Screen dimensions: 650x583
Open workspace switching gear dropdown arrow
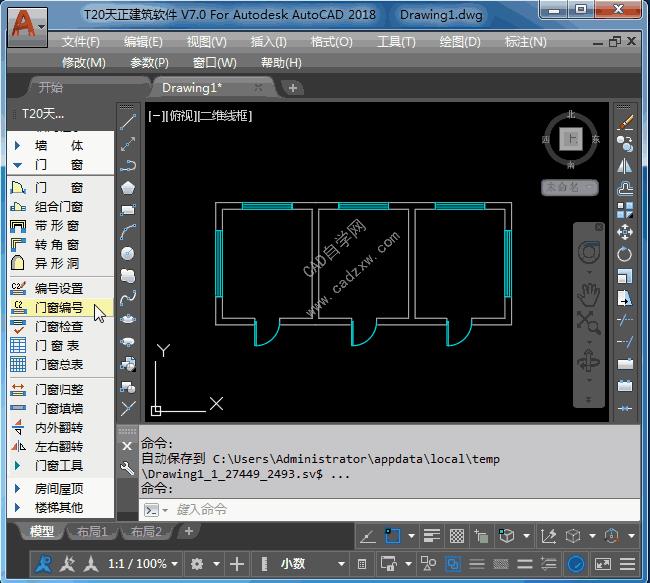[216, 564]
